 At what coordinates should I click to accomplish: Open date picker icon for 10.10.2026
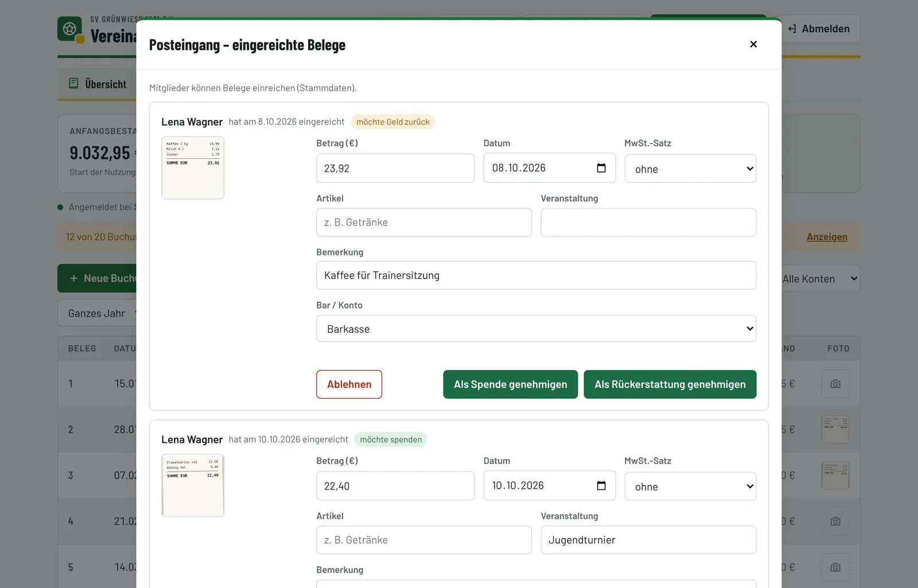point(601,486)
